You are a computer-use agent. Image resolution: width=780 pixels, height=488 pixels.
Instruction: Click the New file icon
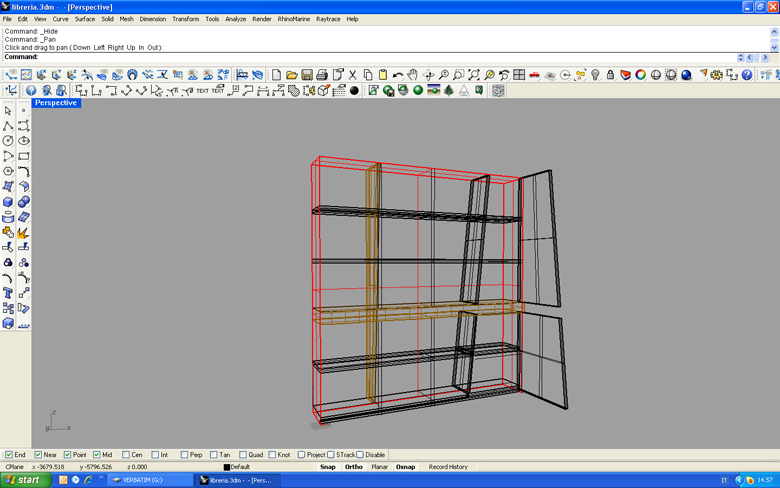276,75
